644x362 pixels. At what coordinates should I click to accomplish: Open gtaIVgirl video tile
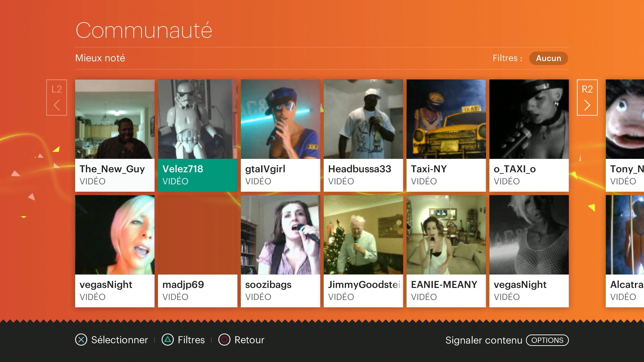(280, 135)
